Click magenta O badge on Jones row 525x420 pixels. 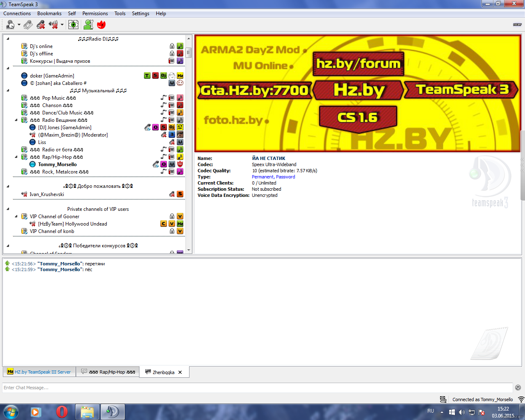[155, 127]
